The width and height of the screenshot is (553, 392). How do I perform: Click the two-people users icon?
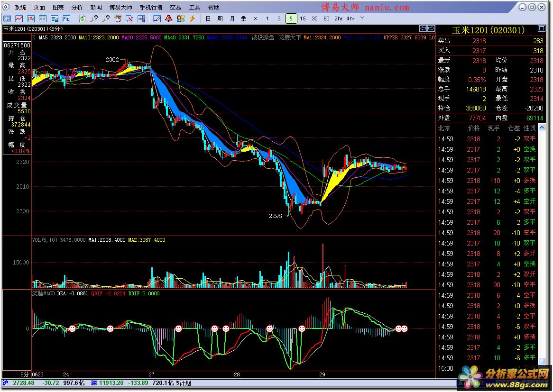181,18
